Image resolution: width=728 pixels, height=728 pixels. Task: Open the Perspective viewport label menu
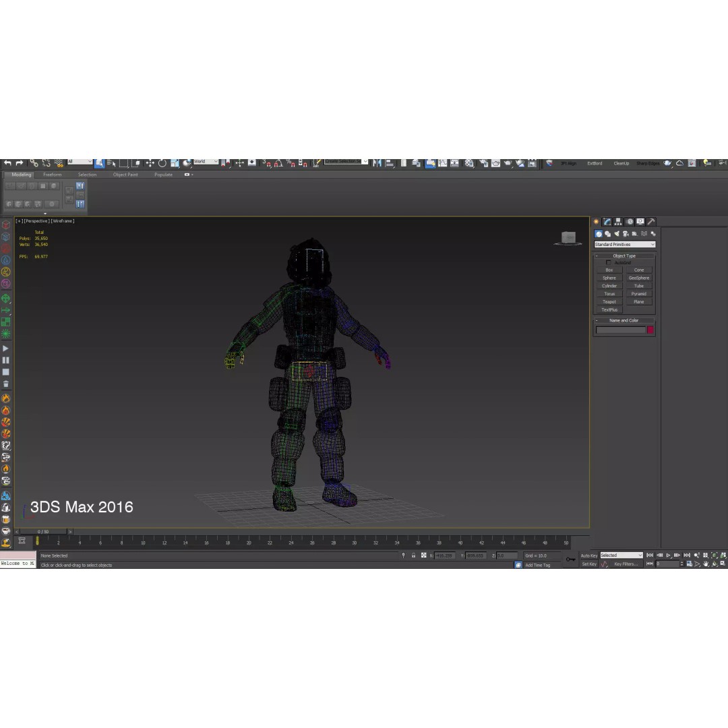tap(36, 221)
